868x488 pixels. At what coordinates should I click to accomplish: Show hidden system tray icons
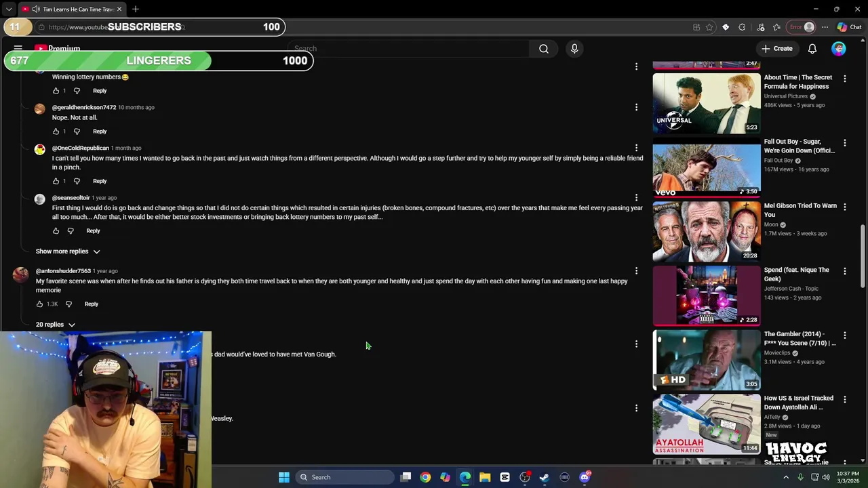786,477
